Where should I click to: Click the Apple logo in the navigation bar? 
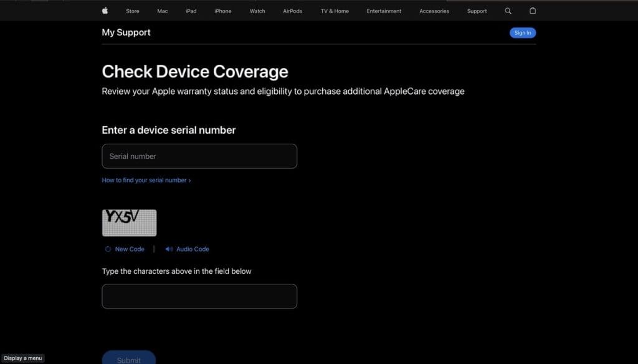(105, 11)
